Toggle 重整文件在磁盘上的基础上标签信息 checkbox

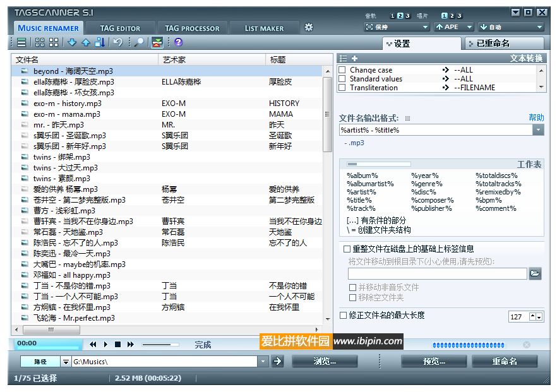pos(347,249)
